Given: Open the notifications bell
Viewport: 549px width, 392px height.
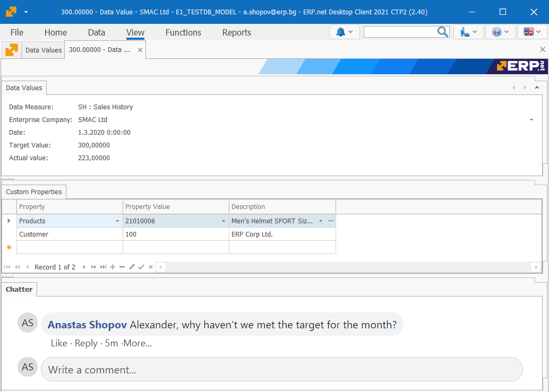Looking at the screenshot, I should click(341, 32).
